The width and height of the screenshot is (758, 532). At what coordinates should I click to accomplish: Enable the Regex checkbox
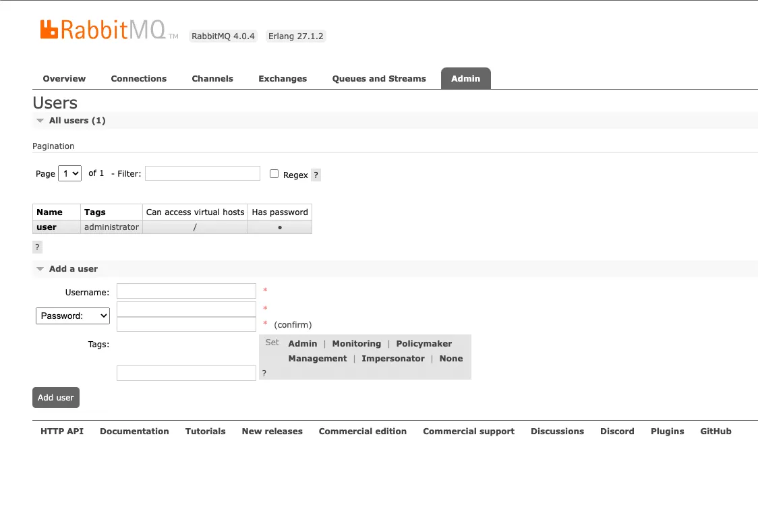(x=274, y=173)
